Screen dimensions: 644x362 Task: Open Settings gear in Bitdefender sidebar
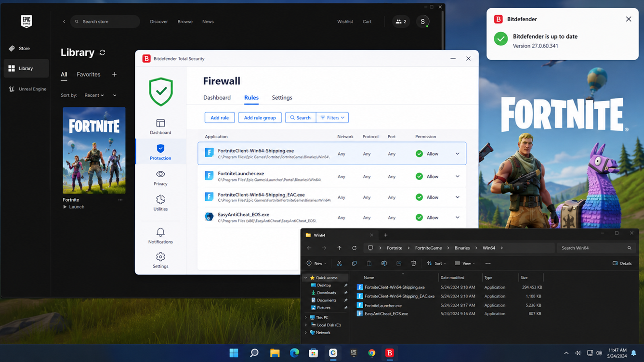(160, 260)
